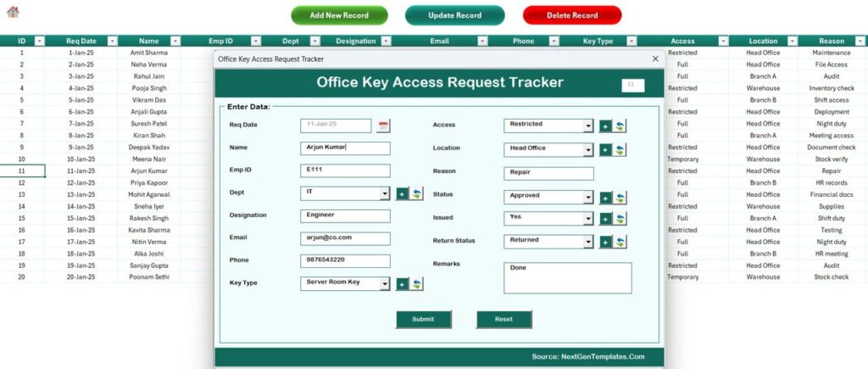The height and width of the screenshot is (369, 868).
Task: Click the Add New Record button
Action: click(x=339, y=15)
